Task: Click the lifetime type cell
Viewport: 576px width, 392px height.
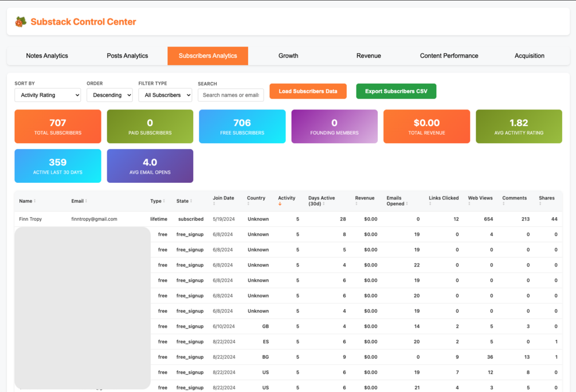Action: click(x=159, y=219)
